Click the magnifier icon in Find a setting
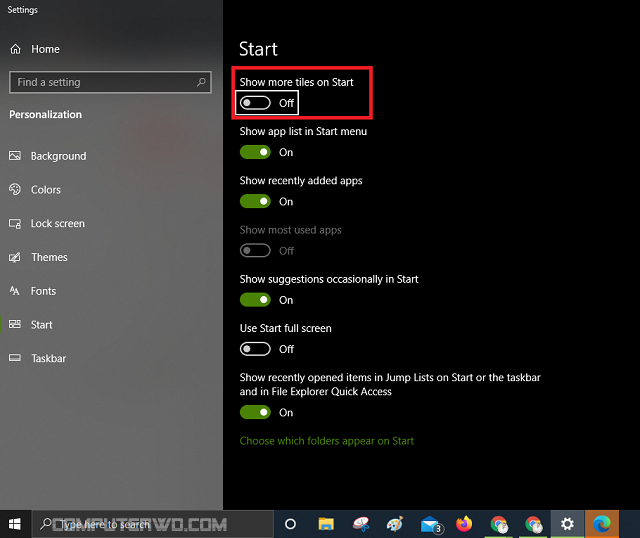This screenshot has height=538, width=640. 201,82
